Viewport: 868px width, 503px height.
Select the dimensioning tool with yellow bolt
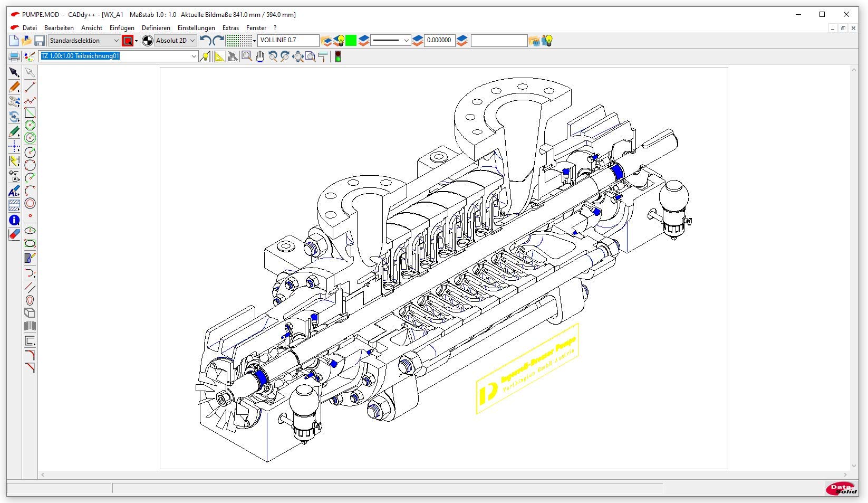14,162
